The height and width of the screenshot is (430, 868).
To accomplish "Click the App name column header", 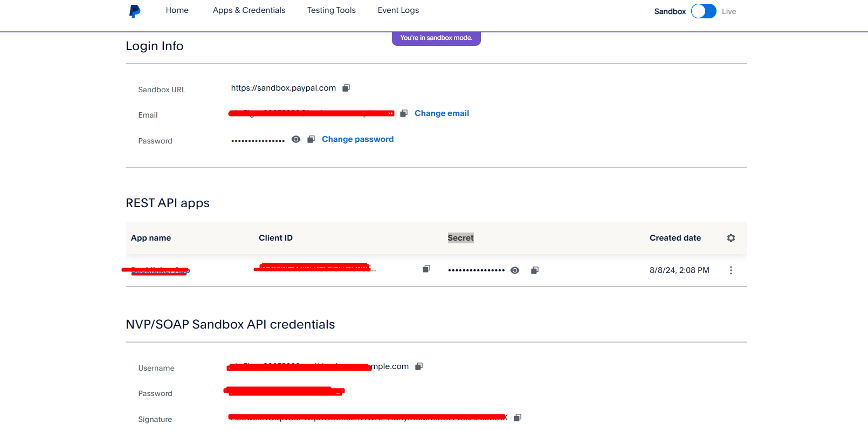I will tap(151, 238).
